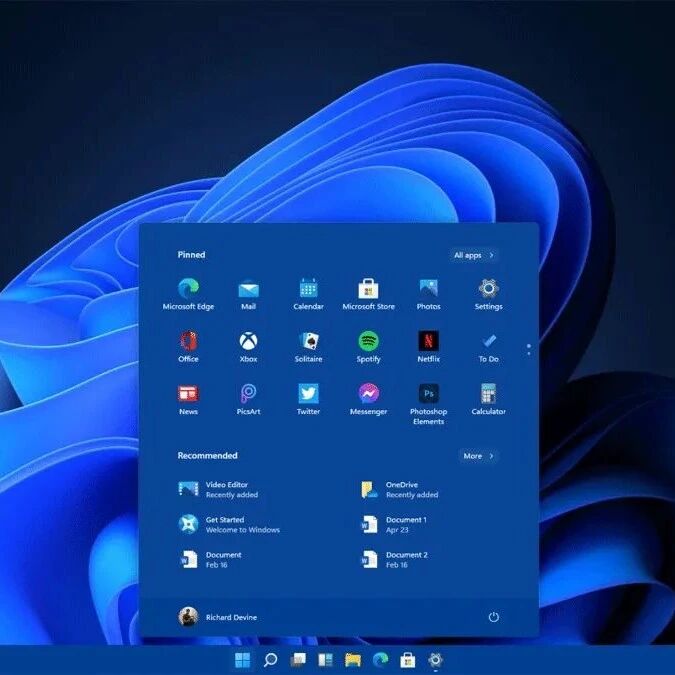Launch PicsArt
This screenshot has height=675, width=675.
pos(248,399)
